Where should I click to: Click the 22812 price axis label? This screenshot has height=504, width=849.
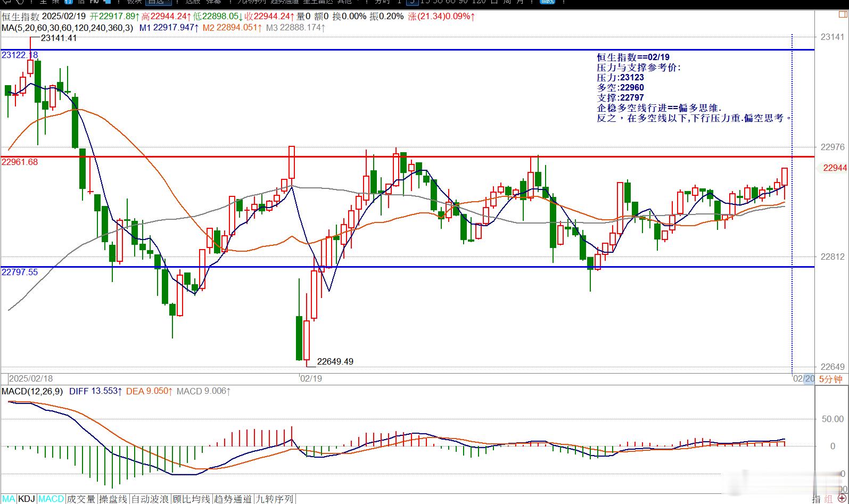[x=832, y=257]
